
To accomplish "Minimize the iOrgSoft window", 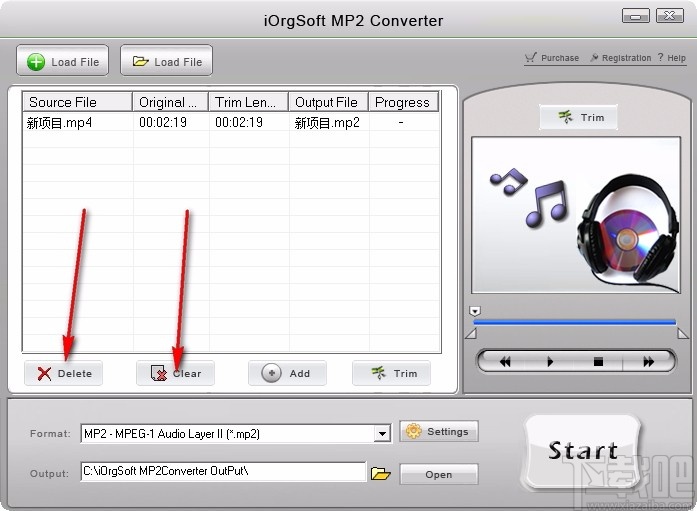I will pyautogui.click(x=635, y=16).
